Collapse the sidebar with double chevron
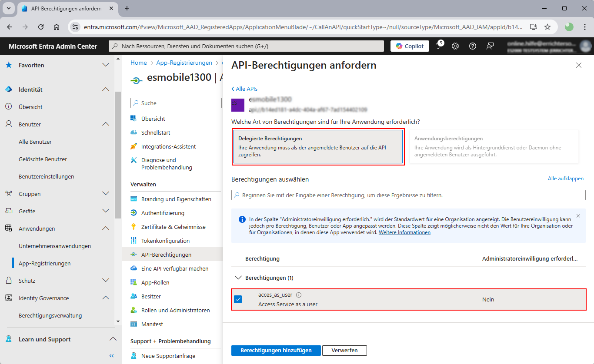The width and height of the screenshot is (594, 364). [111, 356]
